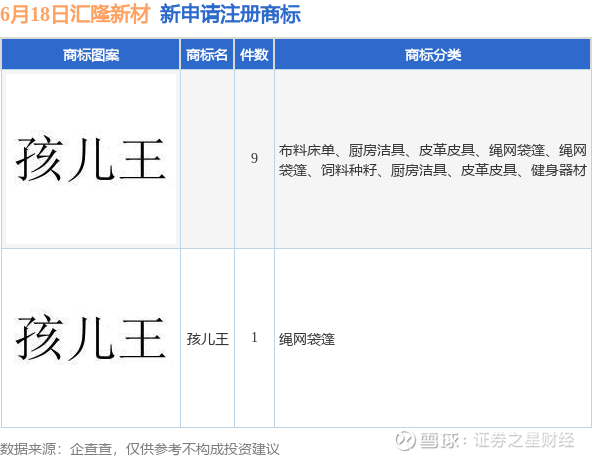
Task: Click the 件数 column header
Action: [254, 55]
